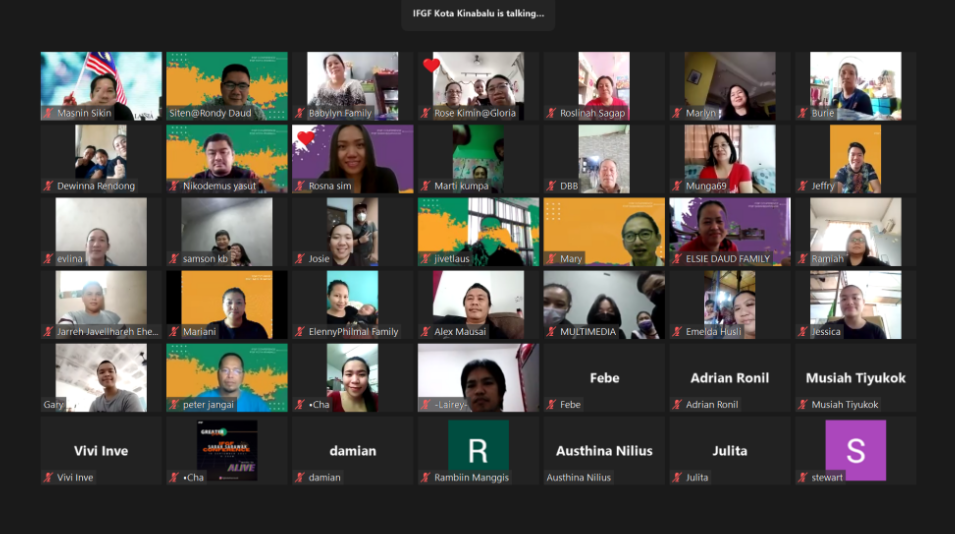Click muted mic icon beside Rambiin Manggis
The width and height of the screenshot is (955, 534).
[426, 478]
